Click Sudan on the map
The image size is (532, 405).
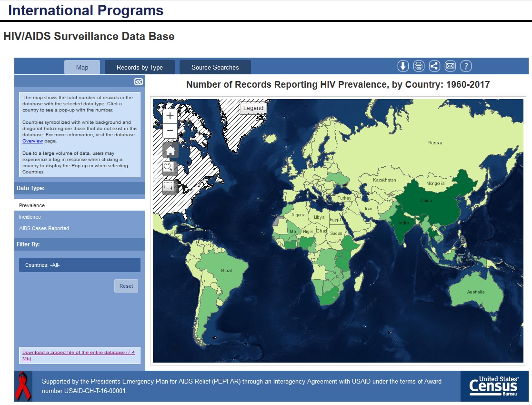click(336, 233)
